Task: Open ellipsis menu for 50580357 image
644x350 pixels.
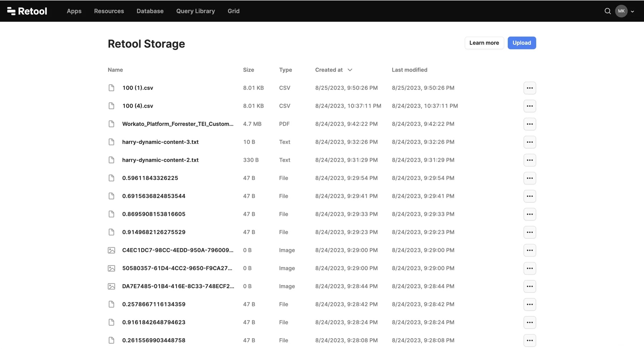Action: click(x=530, y=268)
